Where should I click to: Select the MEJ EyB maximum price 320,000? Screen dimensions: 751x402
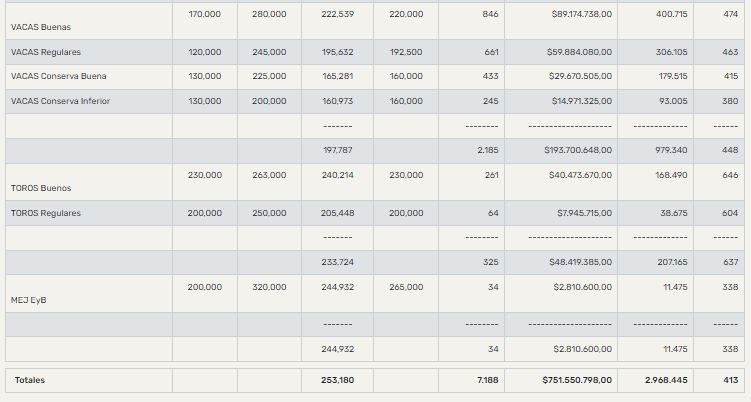[269, 287]
